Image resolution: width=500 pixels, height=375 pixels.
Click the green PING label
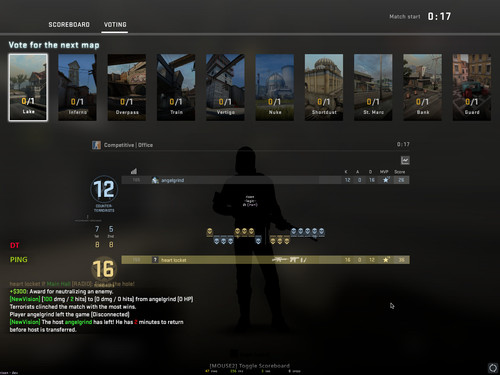pos(19,260)
